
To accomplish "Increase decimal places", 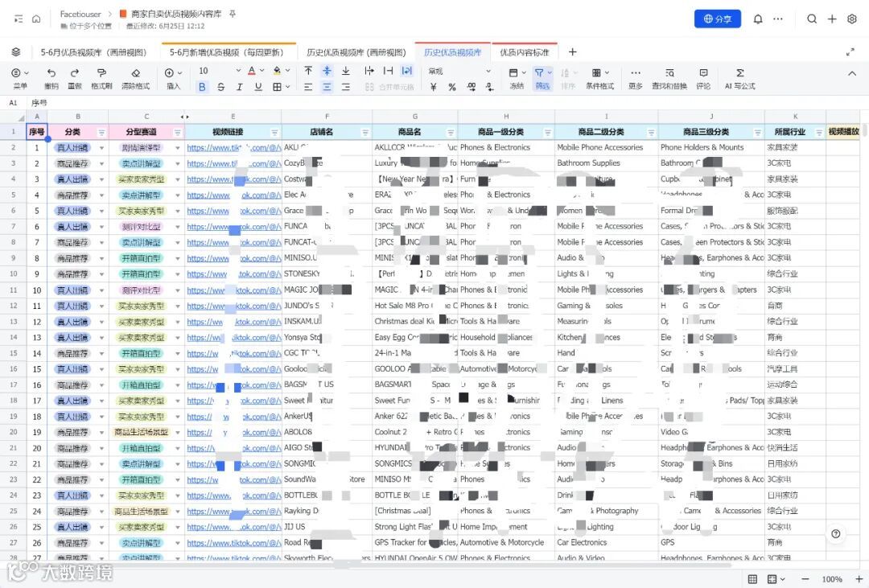I will [x=471, y=86].
